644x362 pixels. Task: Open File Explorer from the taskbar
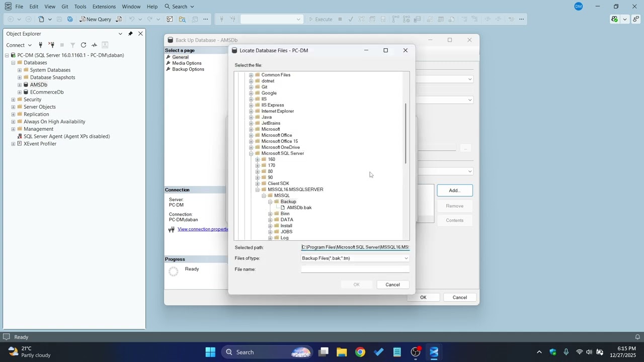coord(342,352)
